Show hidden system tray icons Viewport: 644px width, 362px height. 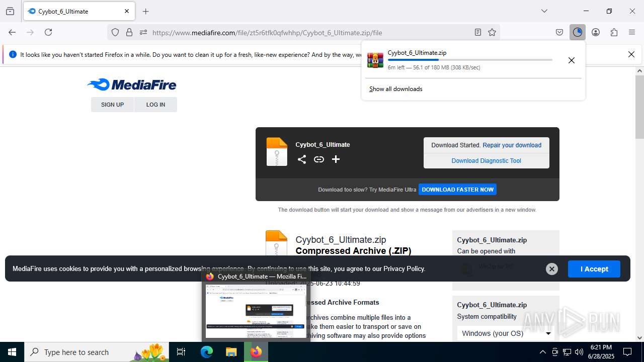pyautogui.click(x=542, y=352)
